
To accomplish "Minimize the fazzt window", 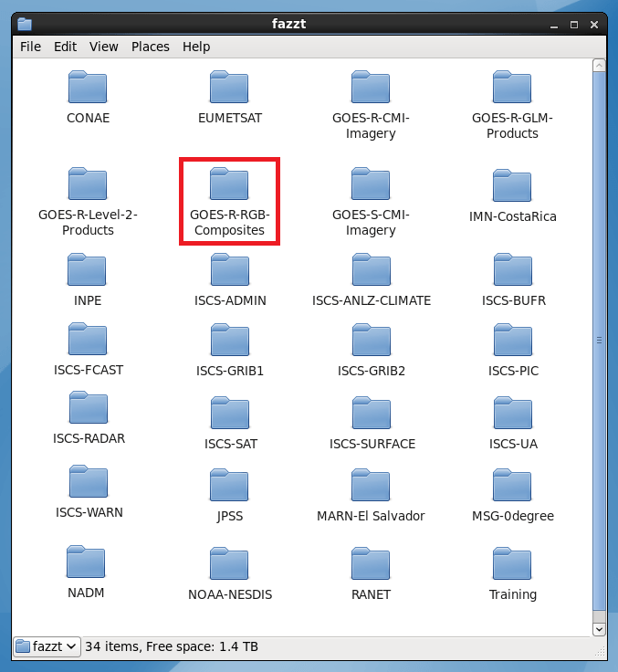I will 554,25.
